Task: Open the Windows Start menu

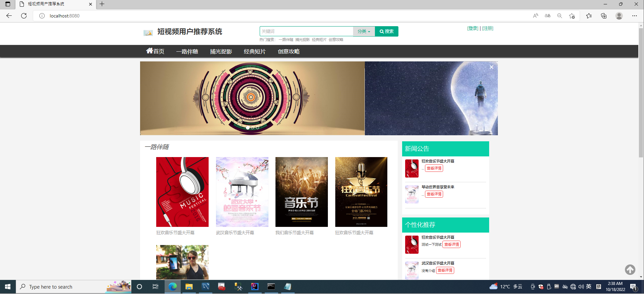Action: (8, 287)
